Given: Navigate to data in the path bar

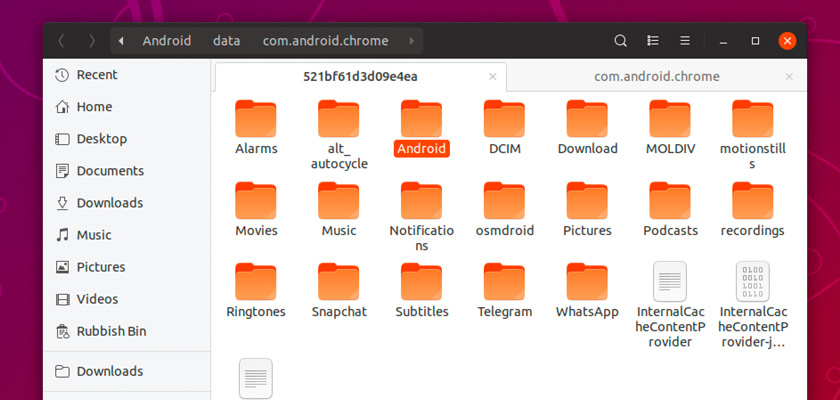Looking at the screenshot, I should click(227, 41).
